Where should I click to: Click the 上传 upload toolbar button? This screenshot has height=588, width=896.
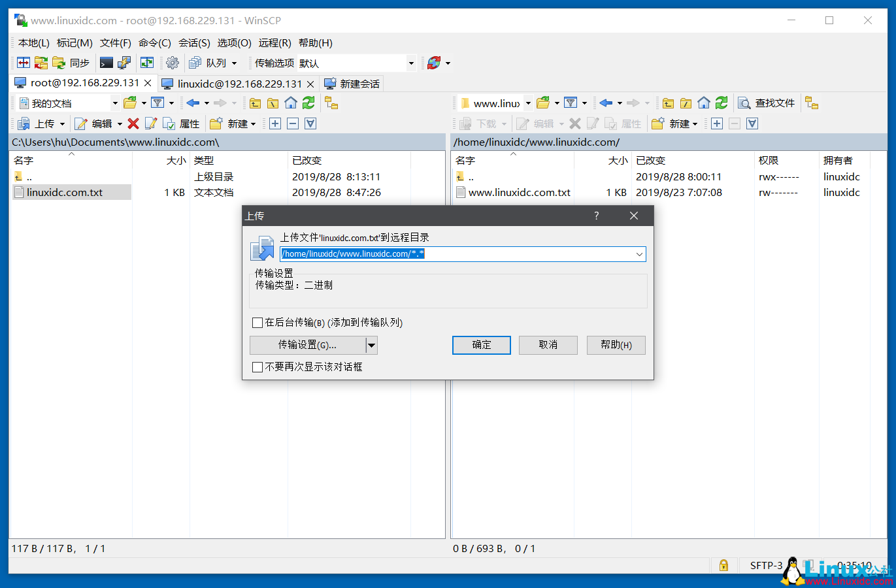coord(36,123)
